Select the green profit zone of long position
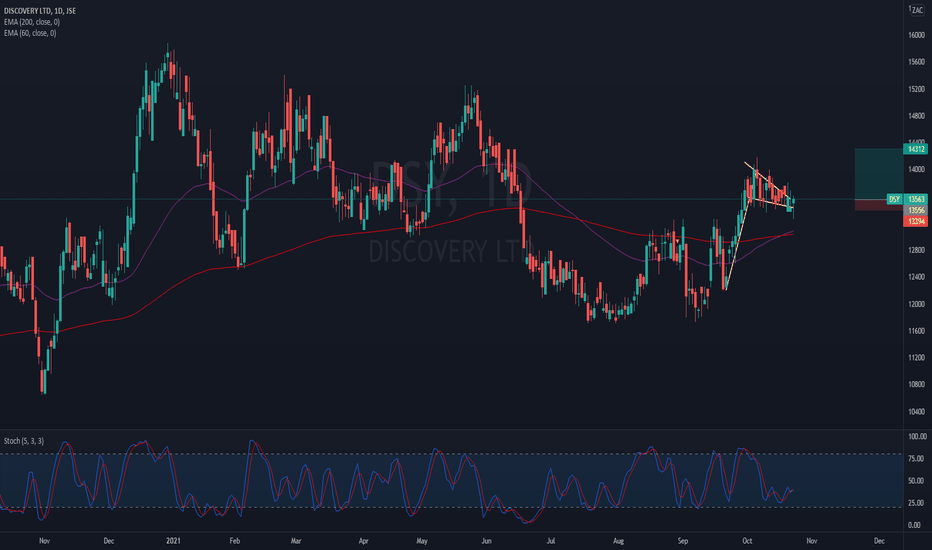 879,174
